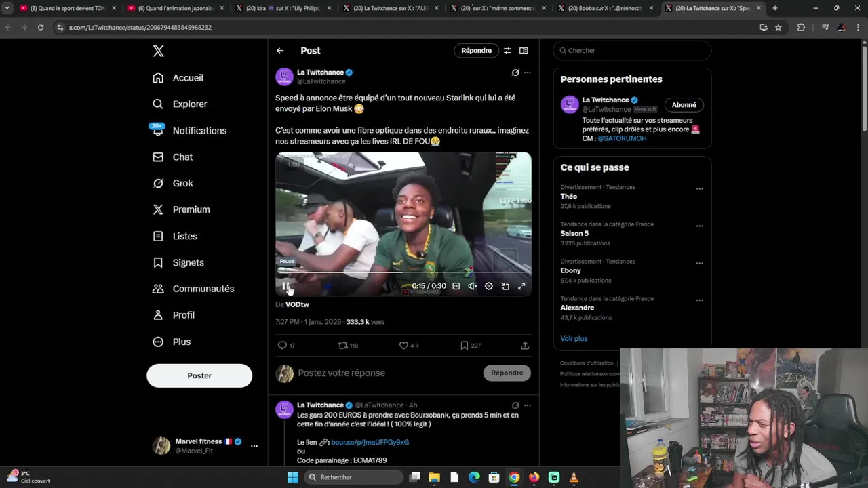868x488 pixels.
Task: Switch to Quand le sport devient tab
Action: coord(66,8)
